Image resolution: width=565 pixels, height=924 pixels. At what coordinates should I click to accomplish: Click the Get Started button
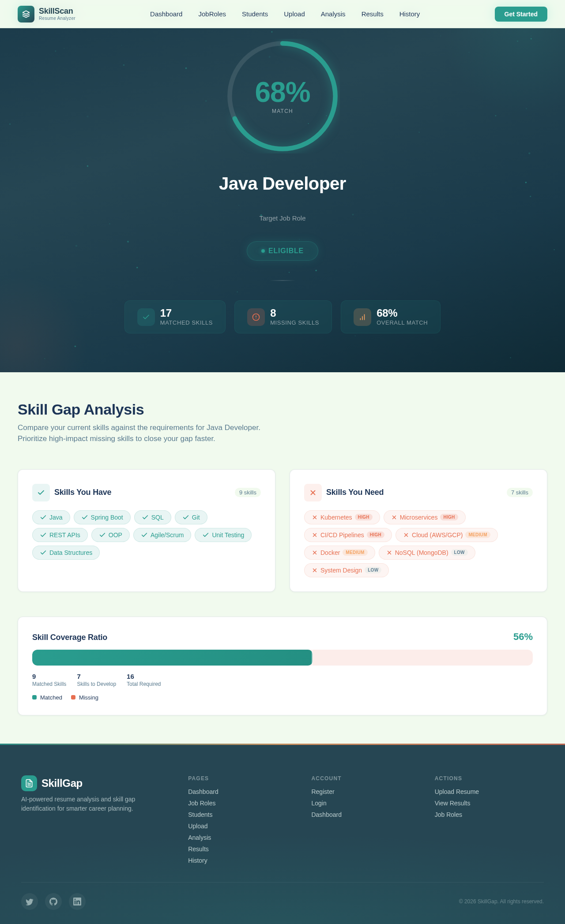tap(521, 14)
